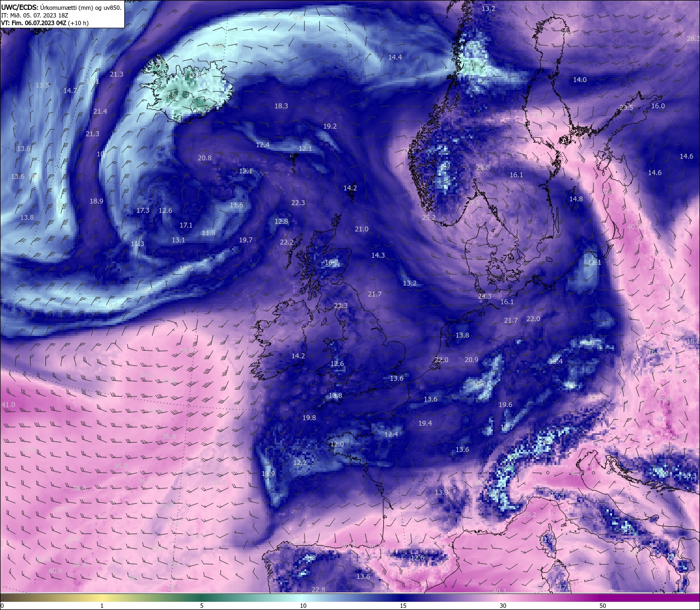This screenshot has height=610, width=700.
Task: Click the 11.6 value label
Action: [x=236, y=205]
